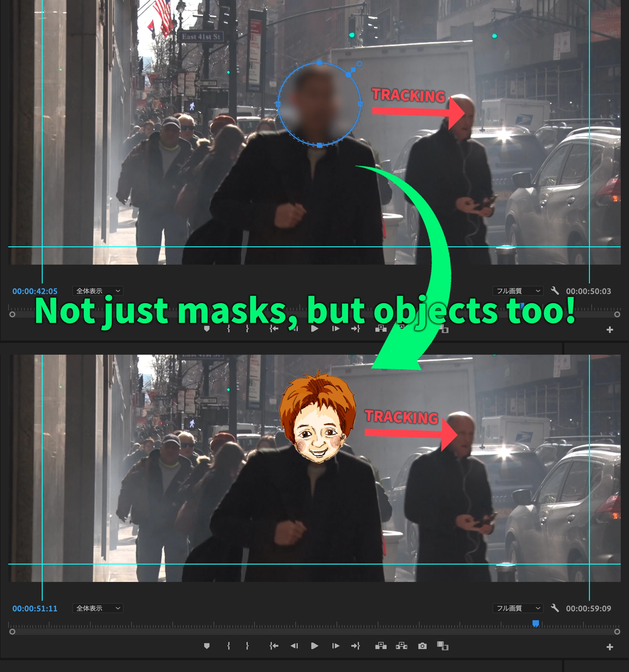Image resolution: width=629 pixels, height=672 pixels.
Task: Click the blue playhead on the lower time ruler
Action: [x=535, y=623]
